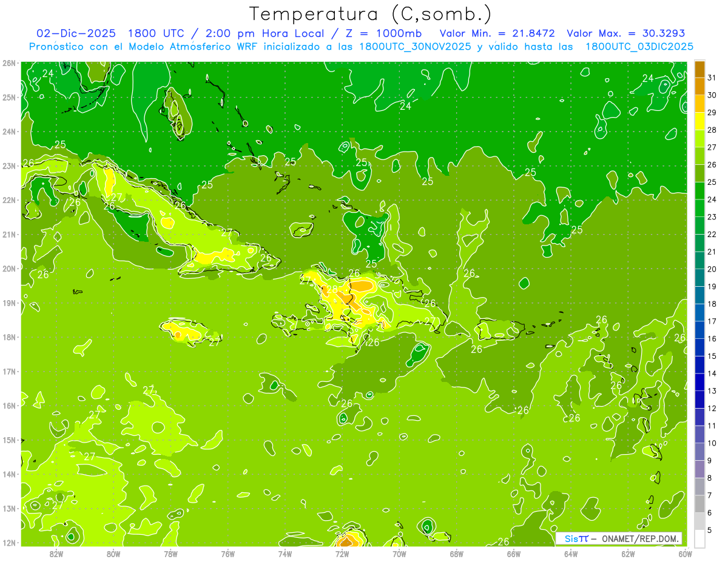Click the "22" label on the color scale
The height and width of the screenshot is (562, 728).
712,235
